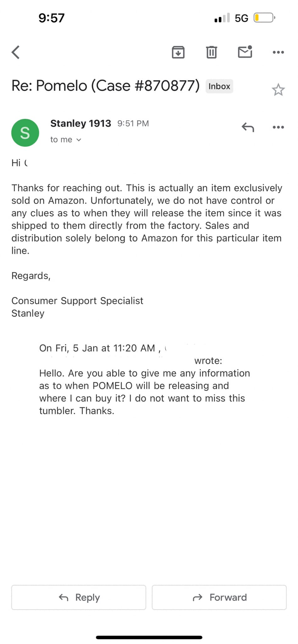This screenshot has width=298, height=644.
Task: Tap the quick reply arrow icon
Action: pyautogui.click(x=248, y=127)
